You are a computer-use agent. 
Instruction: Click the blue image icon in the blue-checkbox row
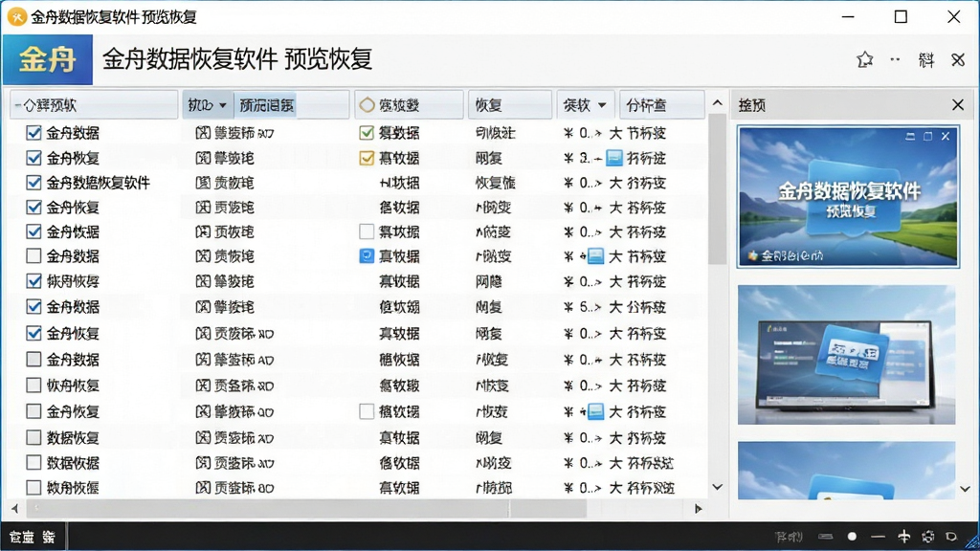(x=595, y=256)
